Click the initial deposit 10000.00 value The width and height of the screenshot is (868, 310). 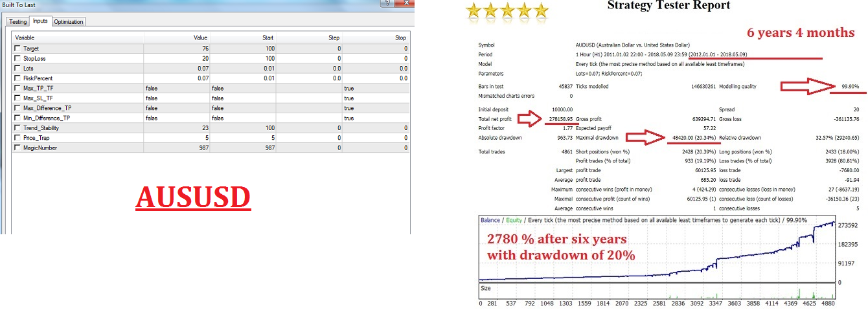point(561,109)
